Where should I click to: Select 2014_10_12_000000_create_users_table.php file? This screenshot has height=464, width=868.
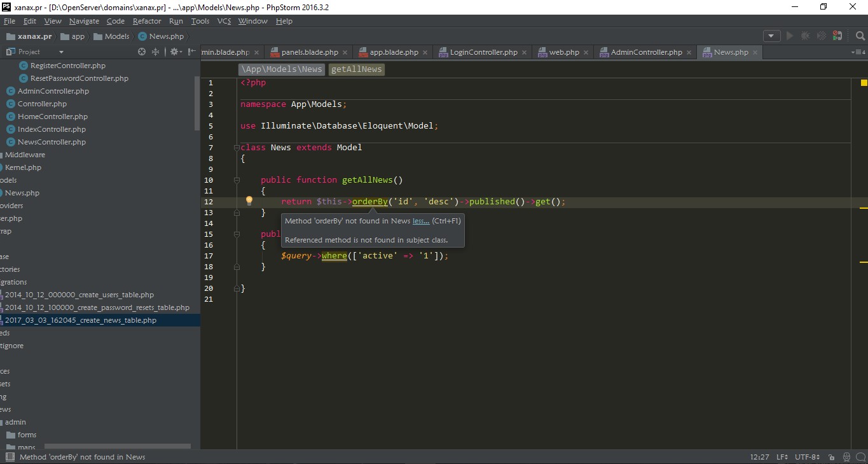pyautogui.click(x=79, y=295)
